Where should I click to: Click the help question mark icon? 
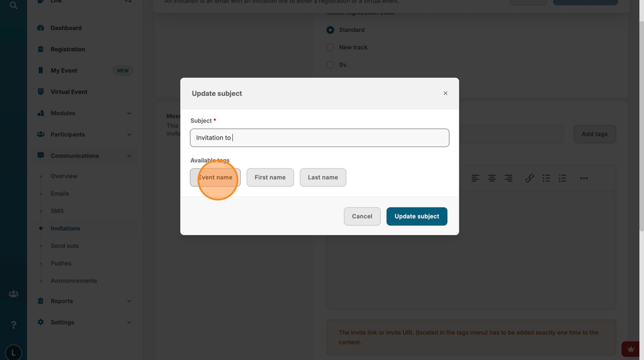13,325
